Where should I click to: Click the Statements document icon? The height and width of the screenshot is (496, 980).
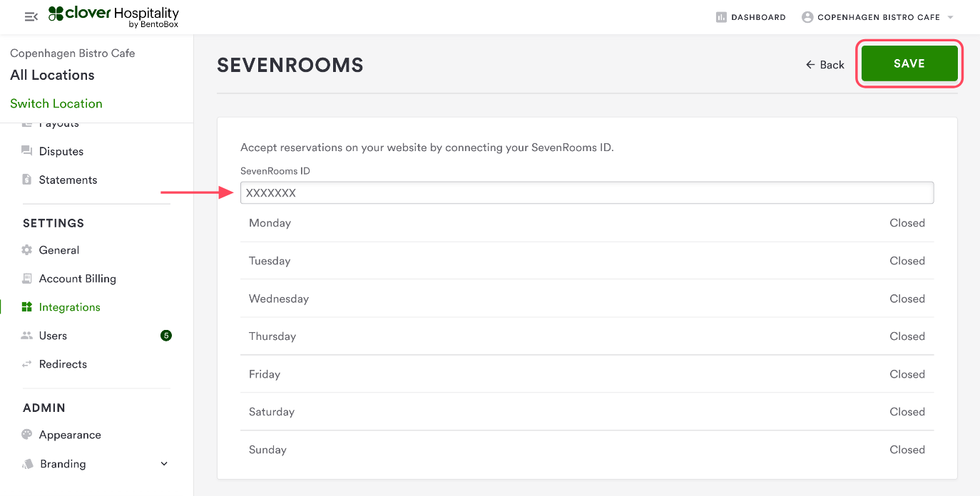point(27,180)
